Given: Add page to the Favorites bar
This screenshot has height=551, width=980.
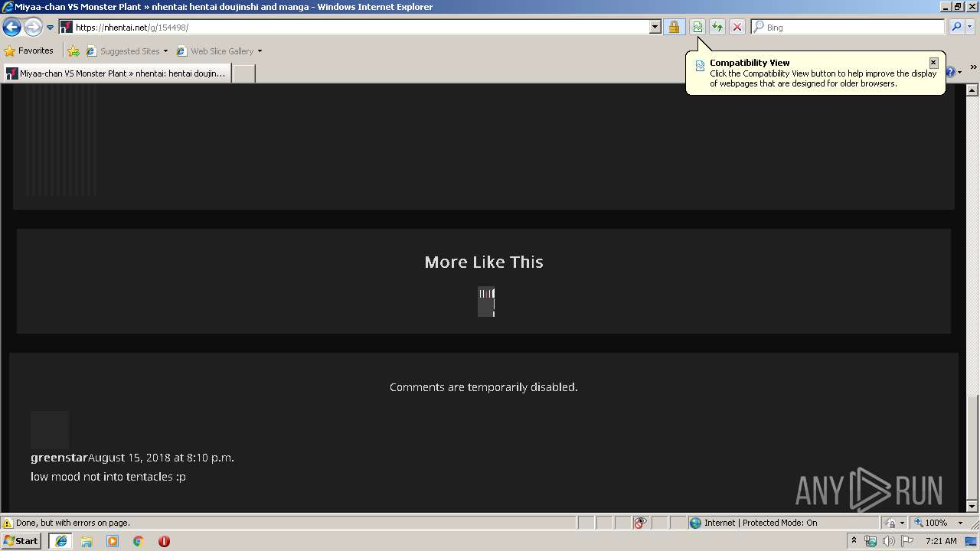Looking at the screenshot, I should [73, 51].
